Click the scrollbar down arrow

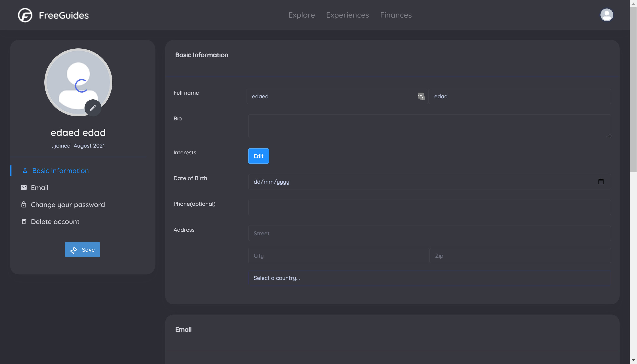[633, 360]
